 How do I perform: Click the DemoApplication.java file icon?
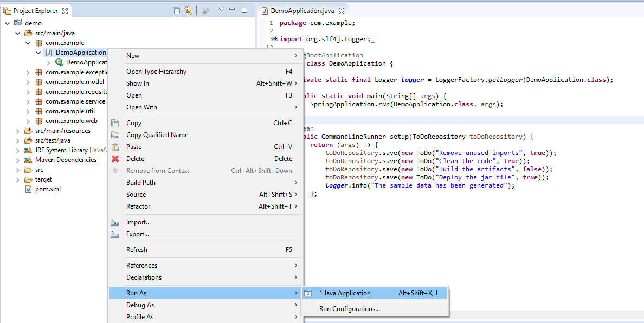coord(49,53)
